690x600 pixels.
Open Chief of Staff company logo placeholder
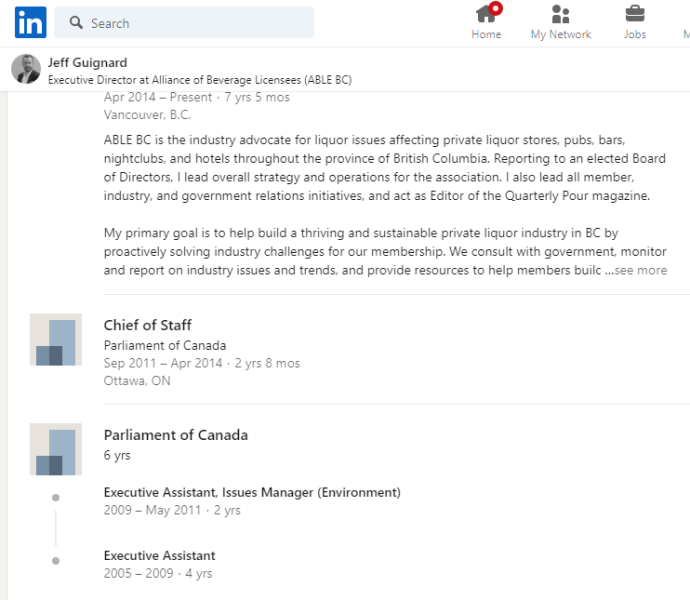(x=56, y=339)
